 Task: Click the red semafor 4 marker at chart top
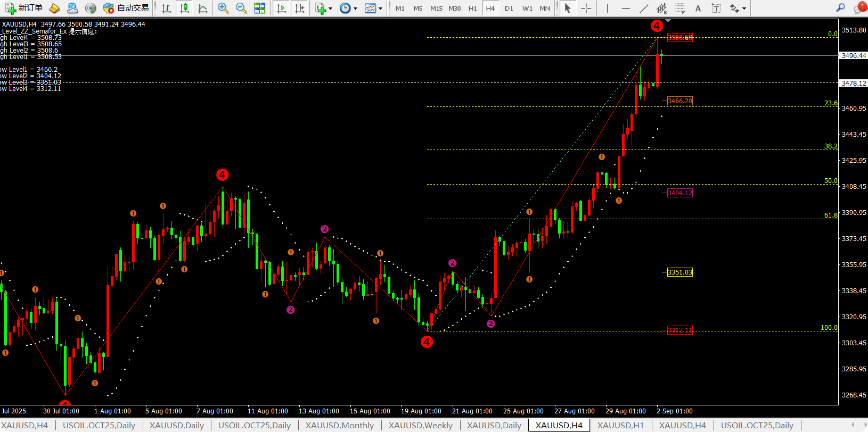pyautogui.click(x=657, y=26)
